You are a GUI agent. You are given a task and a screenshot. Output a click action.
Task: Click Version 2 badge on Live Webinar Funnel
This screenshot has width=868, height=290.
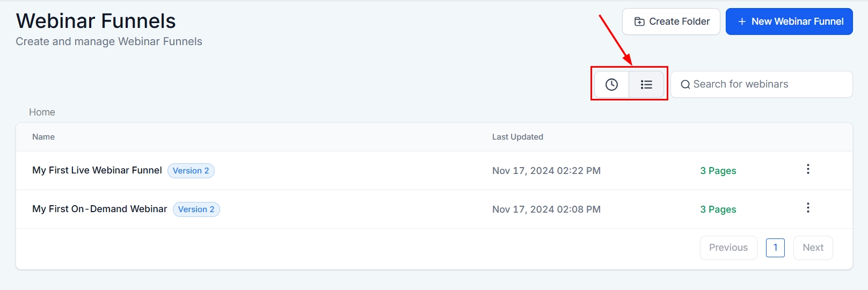tap(191, 171)
